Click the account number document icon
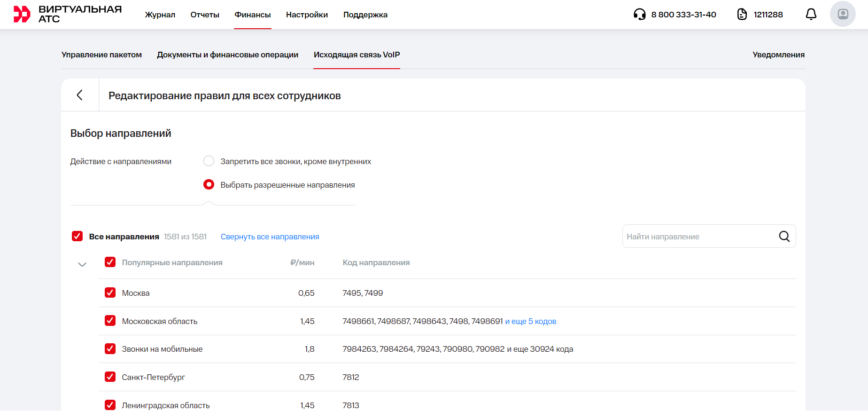This screenshot has height=411, width=868. [742, 15]
